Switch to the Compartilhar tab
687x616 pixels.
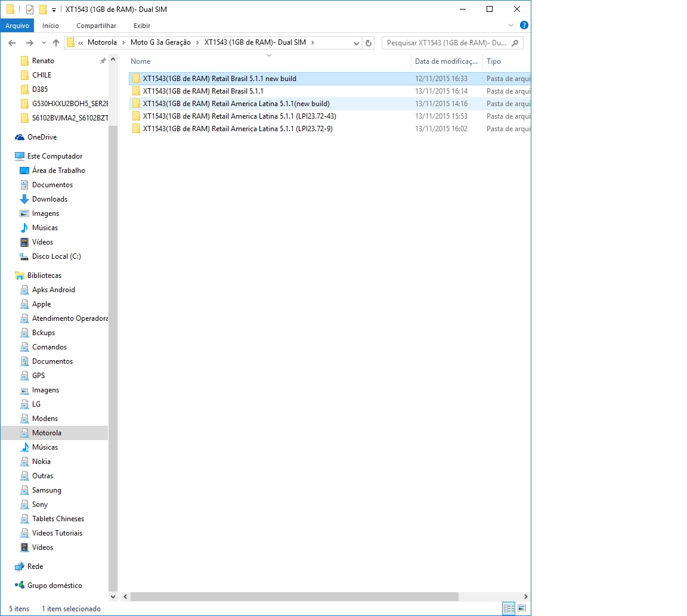click(x=97, y=26)
